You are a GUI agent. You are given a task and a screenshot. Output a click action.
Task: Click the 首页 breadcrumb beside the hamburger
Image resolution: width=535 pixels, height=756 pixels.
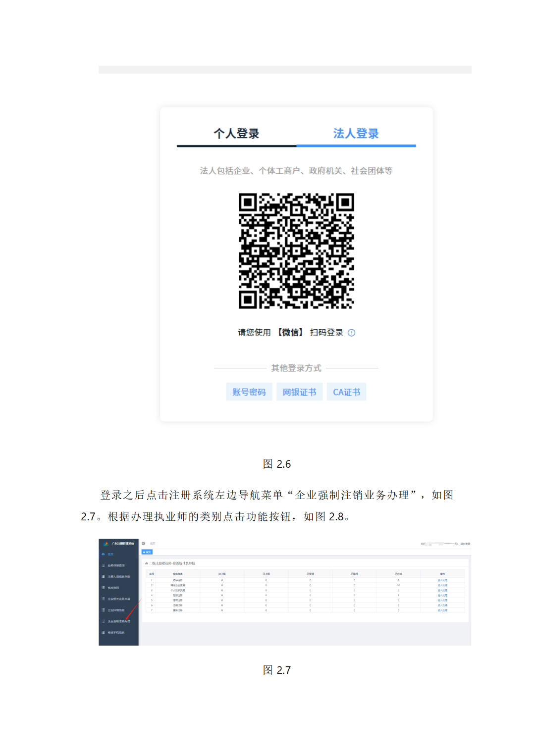pos(153,544)
